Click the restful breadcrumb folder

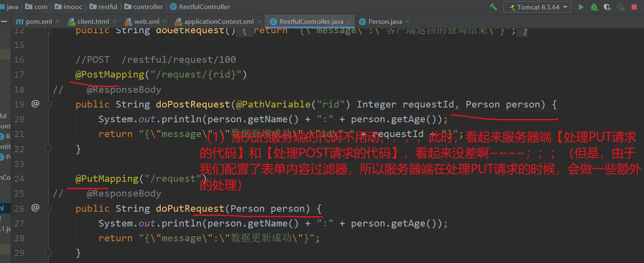(x=103, y=7)
